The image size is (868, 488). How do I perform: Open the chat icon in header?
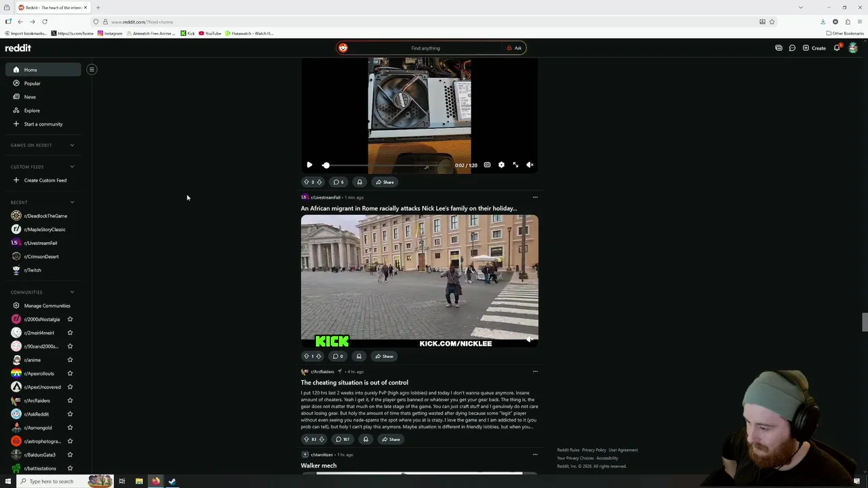[792, 48]
